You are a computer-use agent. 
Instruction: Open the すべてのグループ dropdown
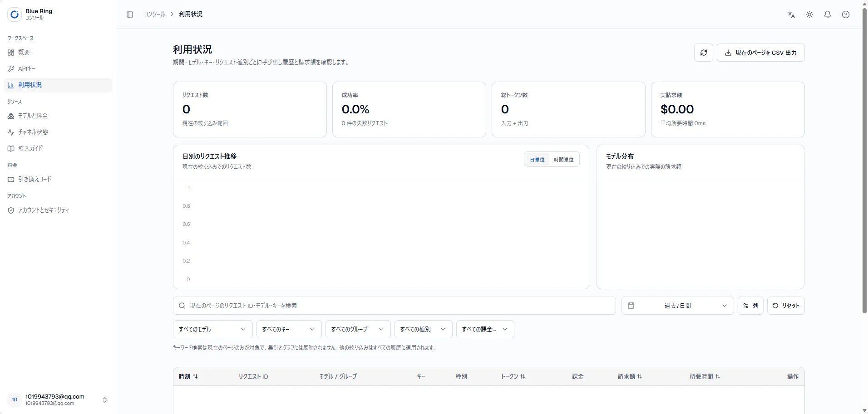(358, 329)
